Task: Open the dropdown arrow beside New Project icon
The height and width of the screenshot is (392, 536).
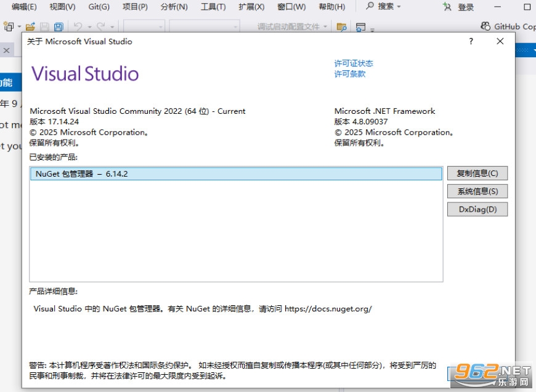Action: click(19, 26)
